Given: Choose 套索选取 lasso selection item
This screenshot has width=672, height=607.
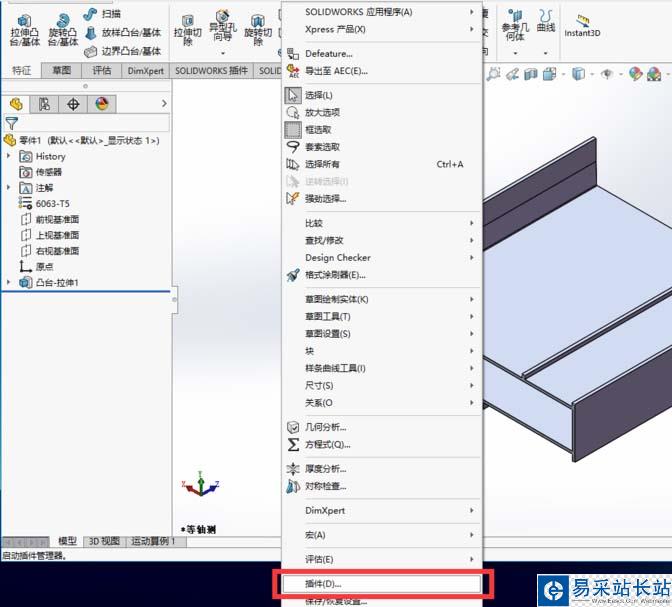Looking at the screenshot, I should pyautogui.click(x=382, y=147).
